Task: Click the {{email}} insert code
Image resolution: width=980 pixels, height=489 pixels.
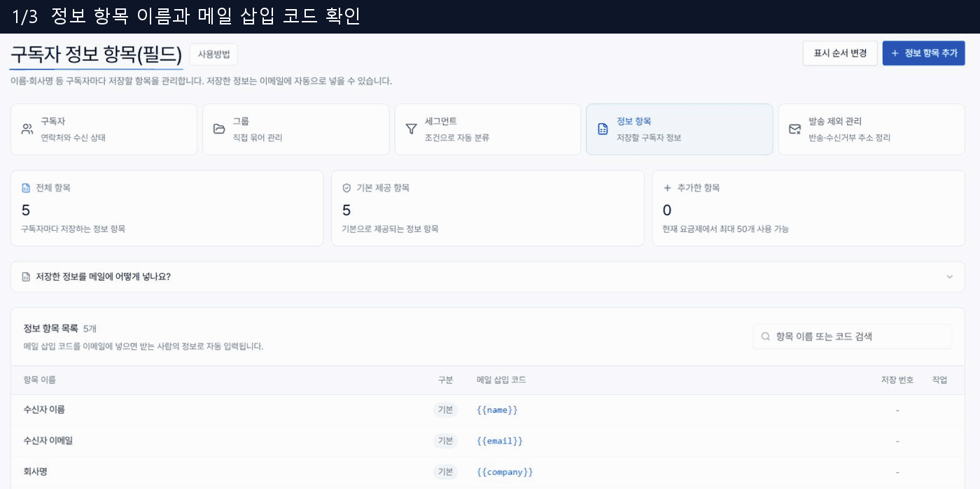Action: coord(500,441)
